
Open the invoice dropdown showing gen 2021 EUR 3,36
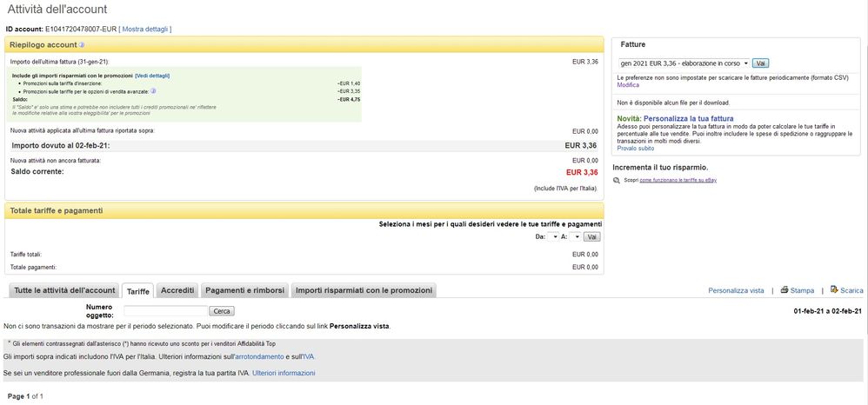point(684,63)
